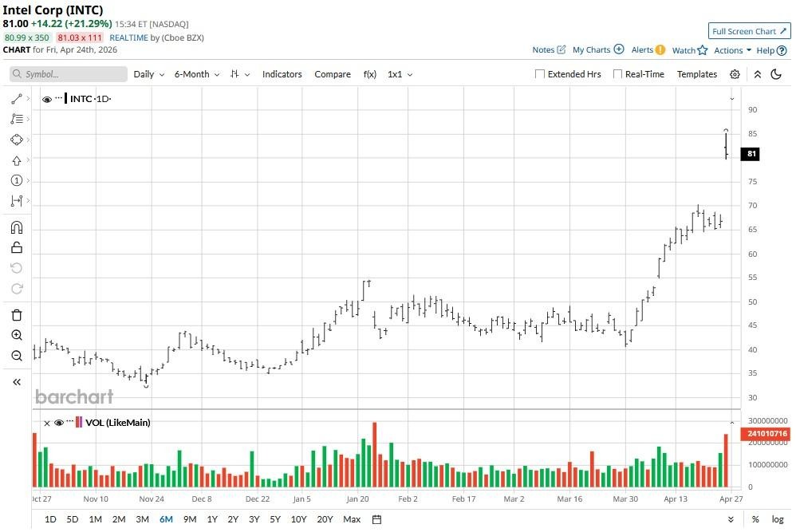Enable the Real-Time checkbox
This screenshot has height=532, width=796.
coord(617,74)
